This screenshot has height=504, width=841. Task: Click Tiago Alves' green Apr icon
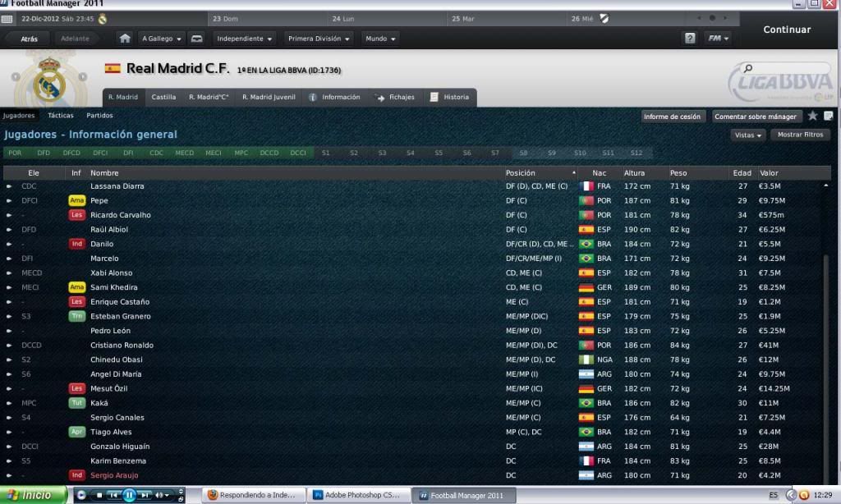pos(76,432)
